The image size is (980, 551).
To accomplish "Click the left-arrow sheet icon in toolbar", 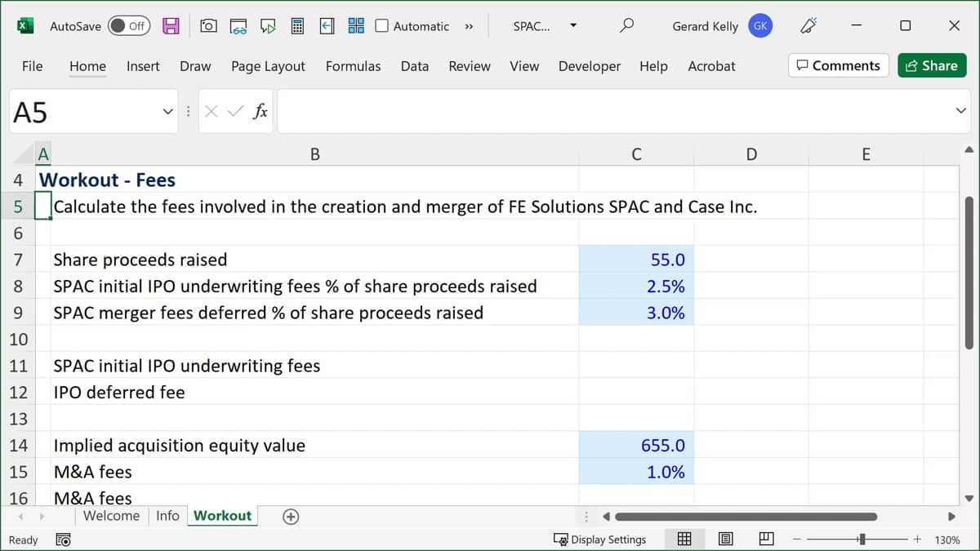I will point(327,26).
